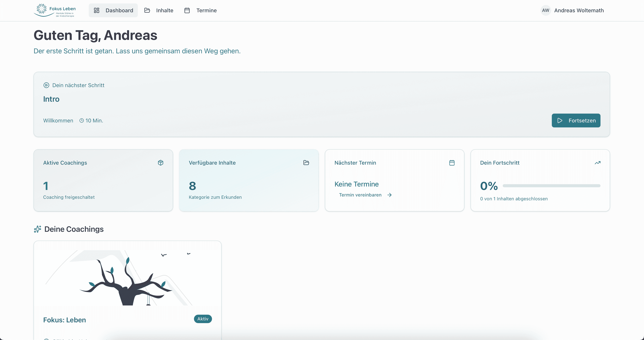Follow the Termin vereinbaren link
644x340 pixels.
click(x=360, y=195)
